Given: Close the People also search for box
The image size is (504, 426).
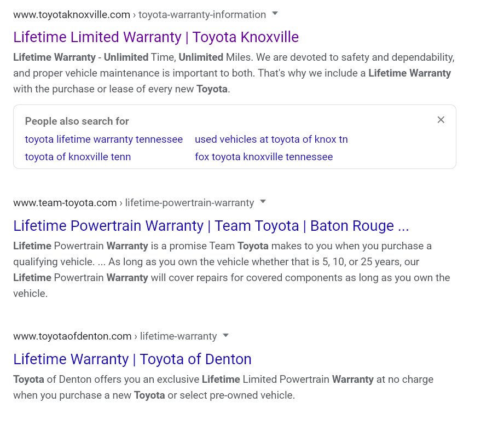Looking at the screenshot, I should pos(441,120).
